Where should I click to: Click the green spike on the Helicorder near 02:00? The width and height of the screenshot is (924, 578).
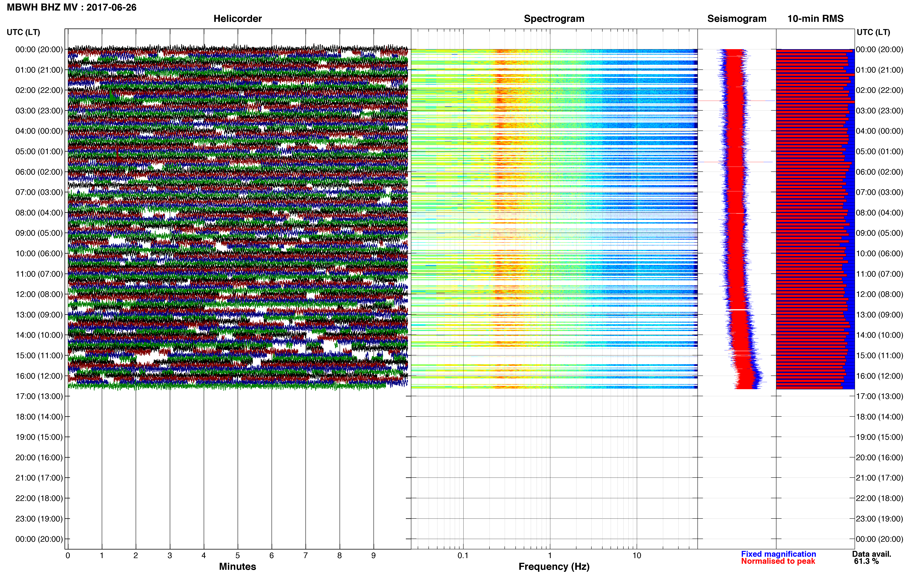pyautogui.click(x=112, y=95)
